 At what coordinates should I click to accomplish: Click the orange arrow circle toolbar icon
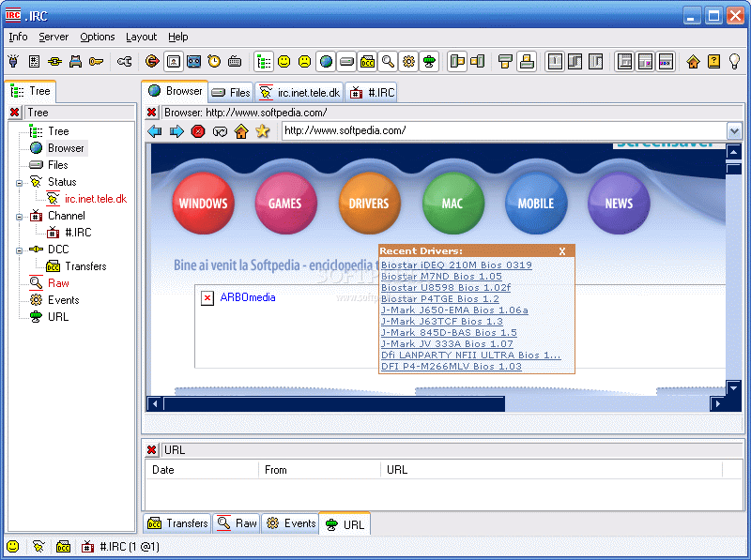pos(152,61)
